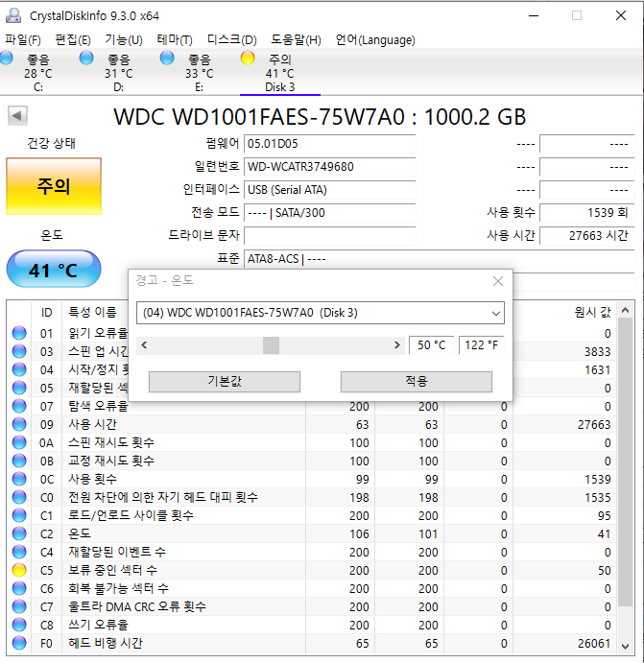Screen dimensions: 644x663
Task: Click the blue status orb for drive E:
Action: [x=167, y=58]
